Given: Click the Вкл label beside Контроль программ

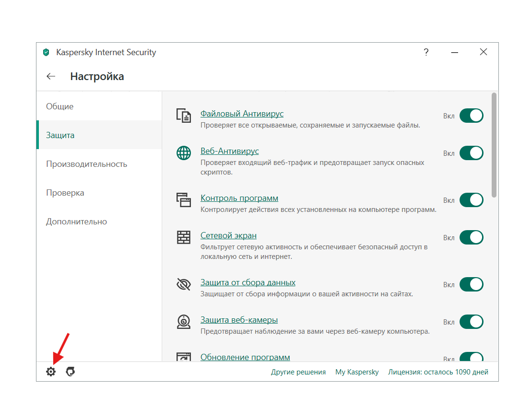Looking at the screenshot, I should click(x=448, y=201).
